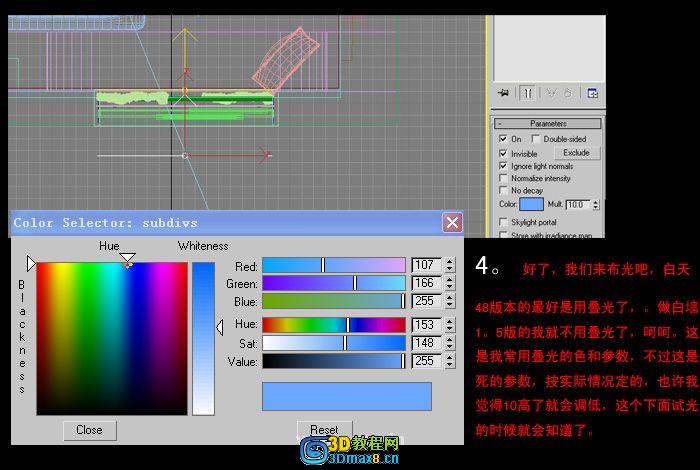Click the Red spinner arrows
The height and width of the screenshot is (470, 700).
pyautogui.click(x=450, y=265)
